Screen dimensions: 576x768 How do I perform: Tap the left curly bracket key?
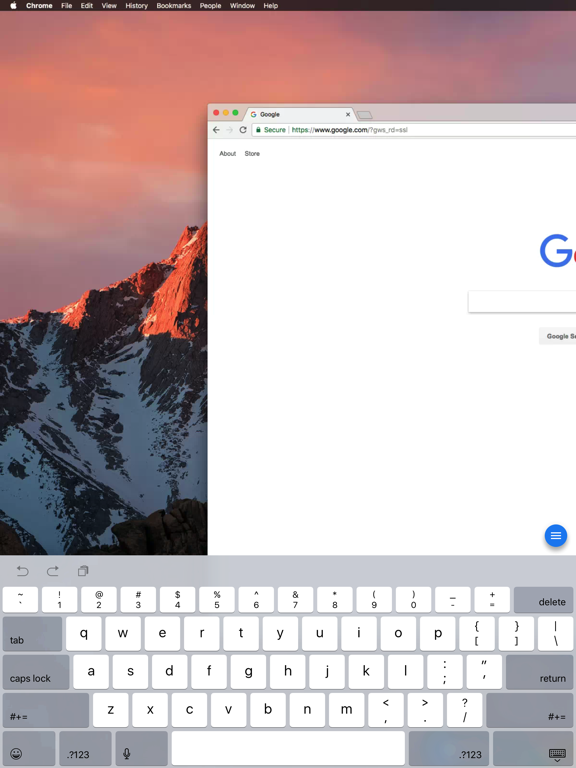click(477, 634)
